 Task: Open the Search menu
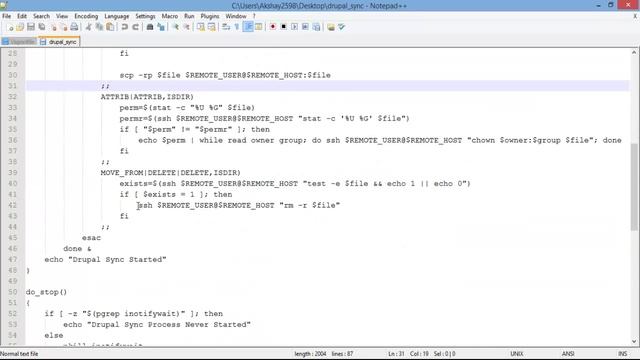tap(41, 16)
